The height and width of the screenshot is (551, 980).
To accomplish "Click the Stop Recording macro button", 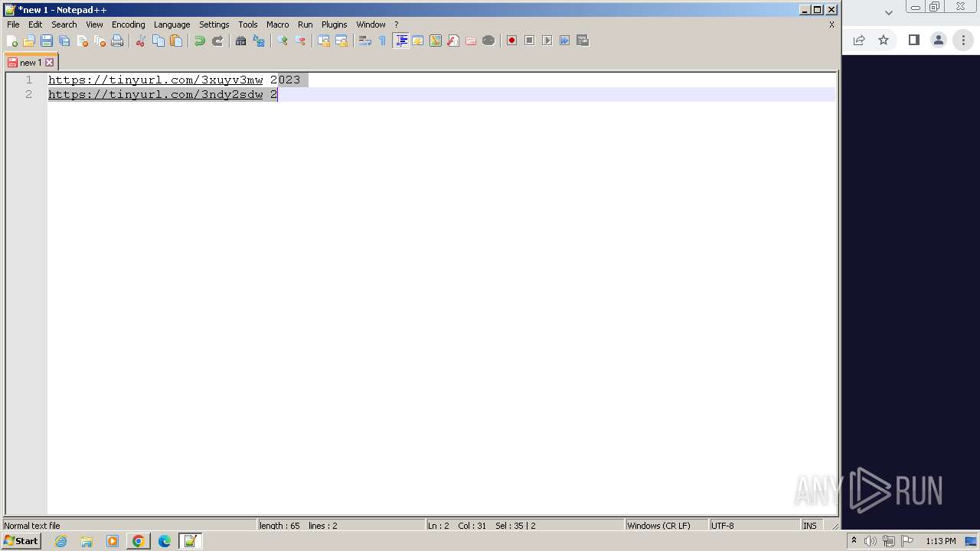I will click(x=529, y=41).
